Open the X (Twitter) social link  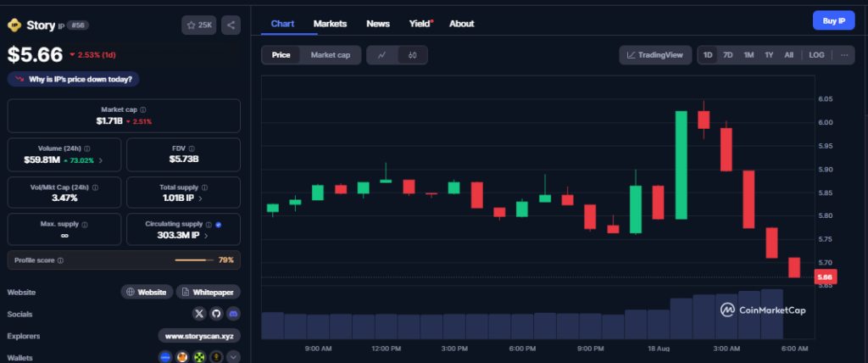click(199, 314)
